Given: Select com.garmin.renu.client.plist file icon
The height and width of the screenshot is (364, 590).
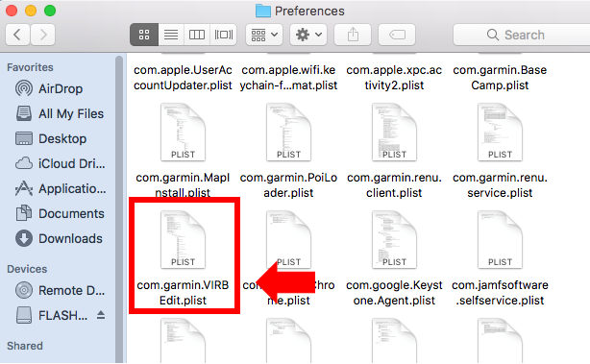Looking at the screenshot, I should click(x=394, y=133).
